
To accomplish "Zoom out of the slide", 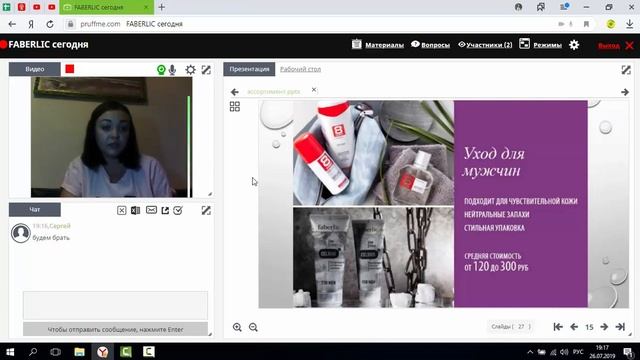I will click(253, 327).
